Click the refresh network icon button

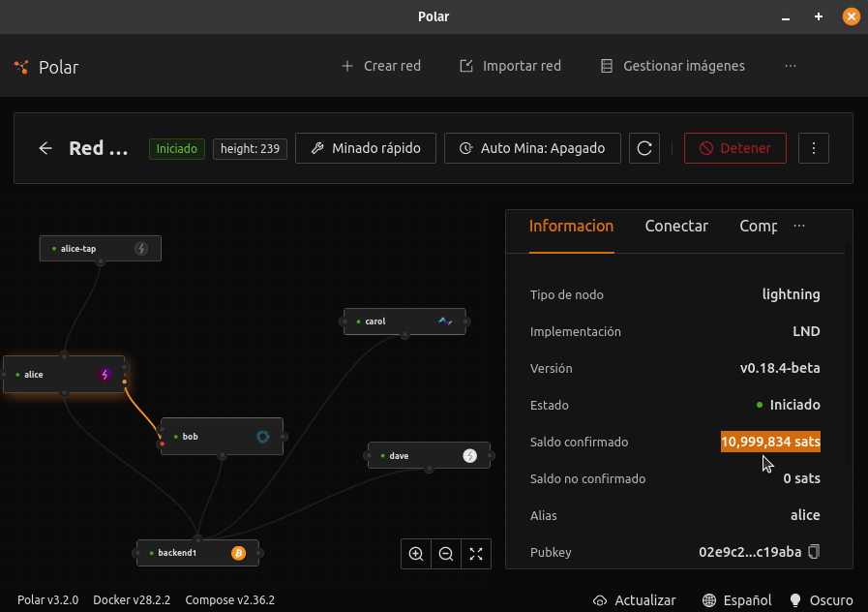coord(644,148)
